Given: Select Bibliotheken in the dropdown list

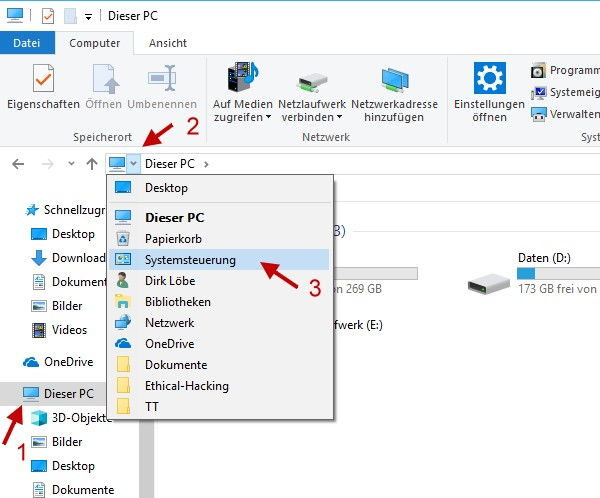Looking at the screenshot, I should pyautogui.click(x=219, y=302).
